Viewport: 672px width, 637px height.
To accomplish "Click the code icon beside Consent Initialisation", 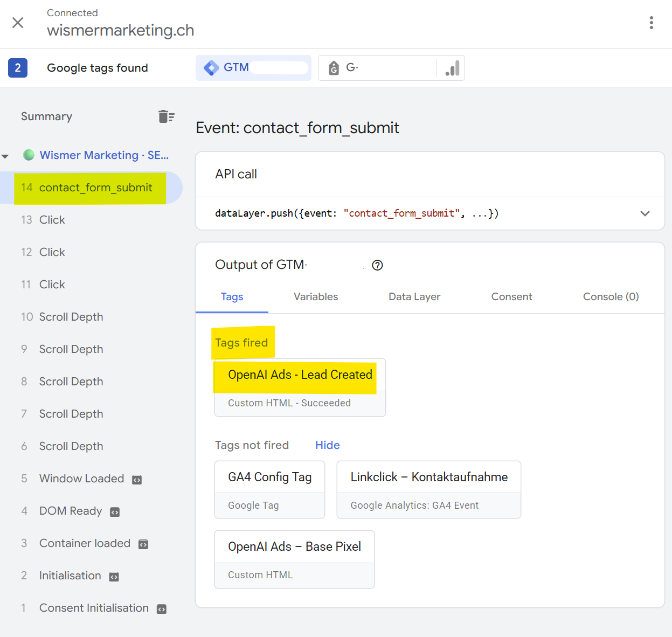I will [162, 609].
